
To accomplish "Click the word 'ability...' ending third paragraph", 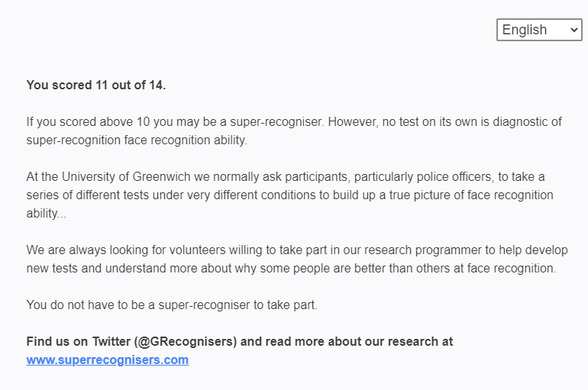I will [46, 213].
